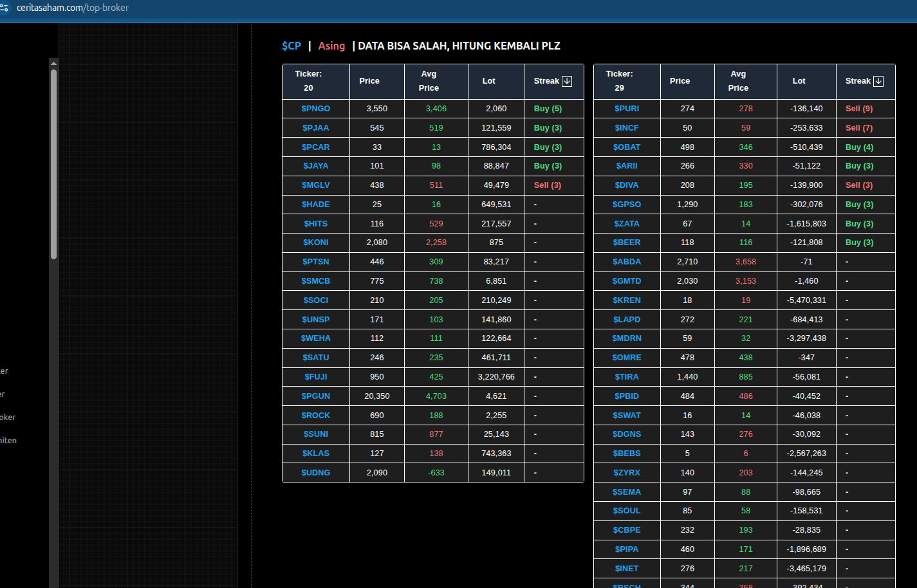Screen dimensions: 917x588
Task: Open the $UDNG ticker link
Action: point(316,473)
